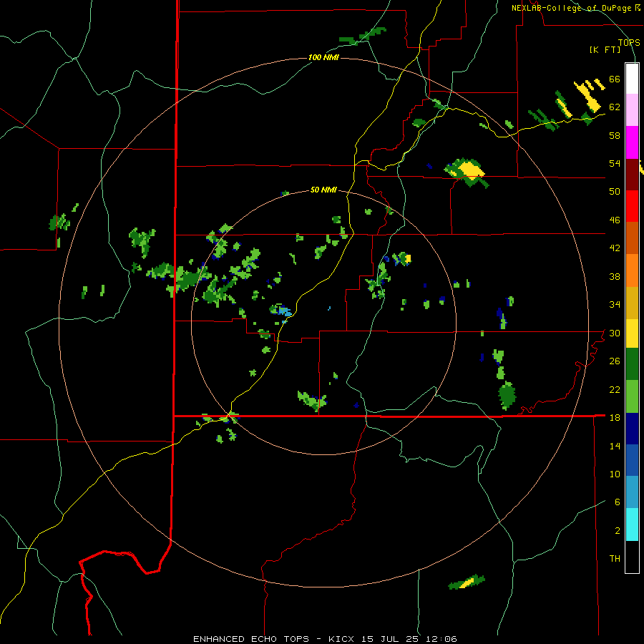The width and height of the screenshot is (644, 644).
Task: Click the magenta swatch beside 58
Action: [632, 142]
